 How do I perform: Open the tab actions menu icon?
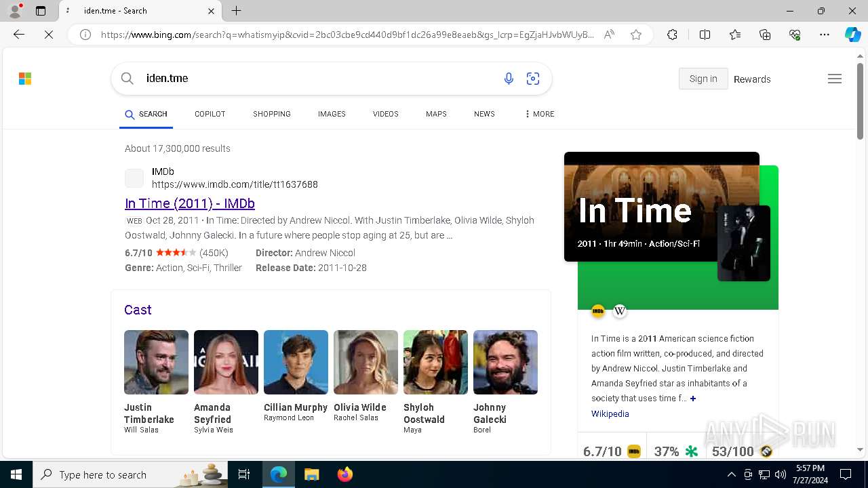[x=41, y=11]
